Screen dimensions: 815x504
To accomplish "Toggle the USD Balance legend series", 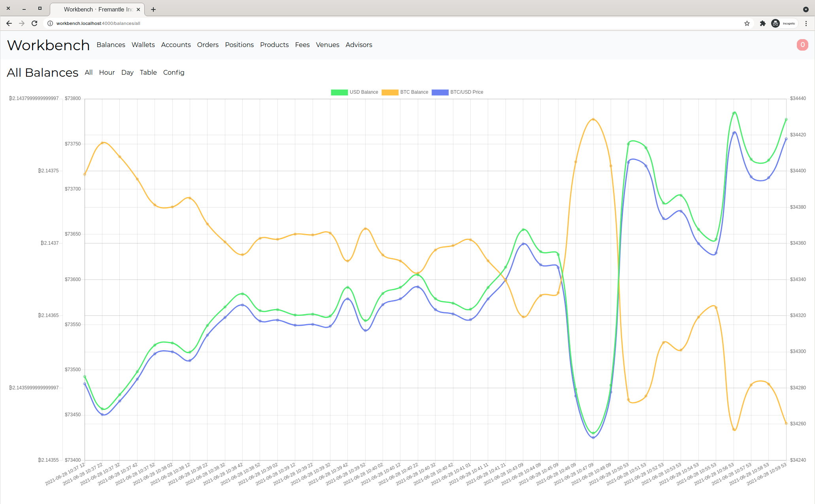I will click(x=354, y=92).
